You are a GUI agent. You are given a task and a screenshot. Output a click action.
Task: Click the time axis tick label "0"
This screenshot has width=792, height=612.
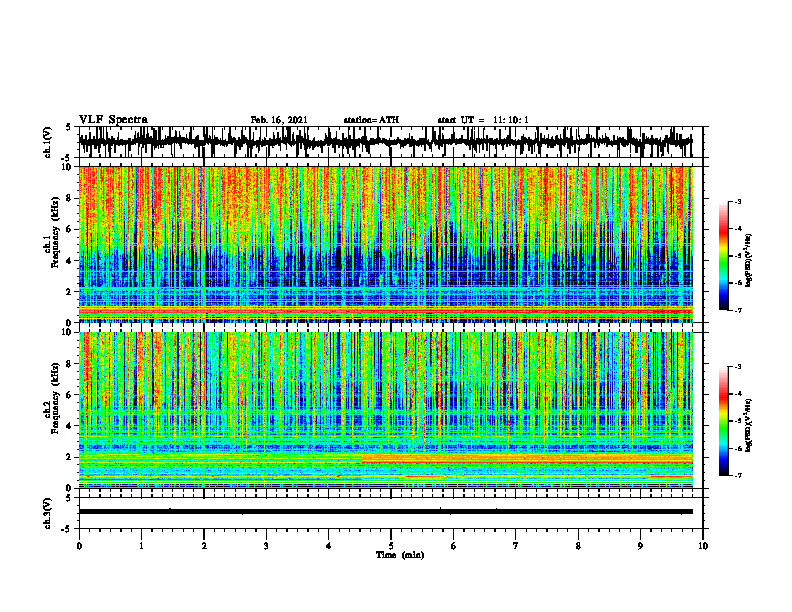click(x=79, y=546)
